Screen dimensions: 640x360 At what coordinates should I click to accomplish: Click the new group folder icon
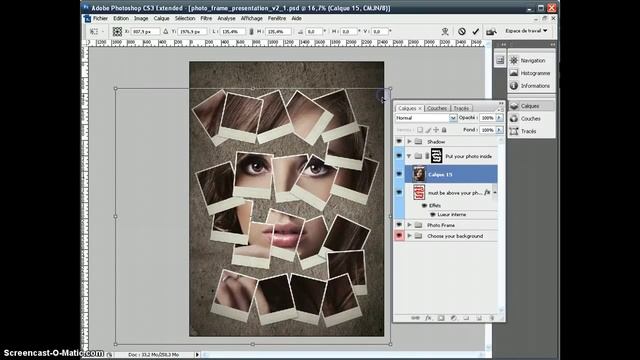pos(466,318)
